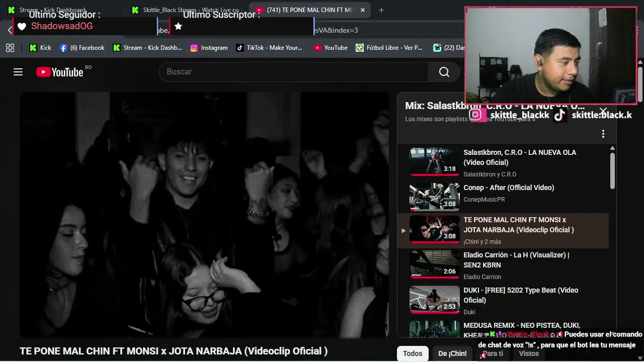Play "DUKI - [FREE] 5202 Type Beat" title

521,295
